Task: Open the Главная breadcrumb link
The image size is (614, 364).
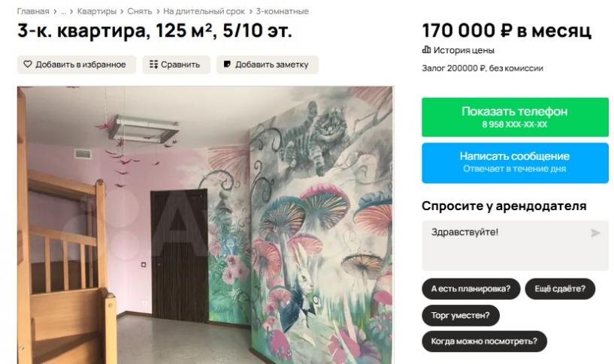Action: 33,11
